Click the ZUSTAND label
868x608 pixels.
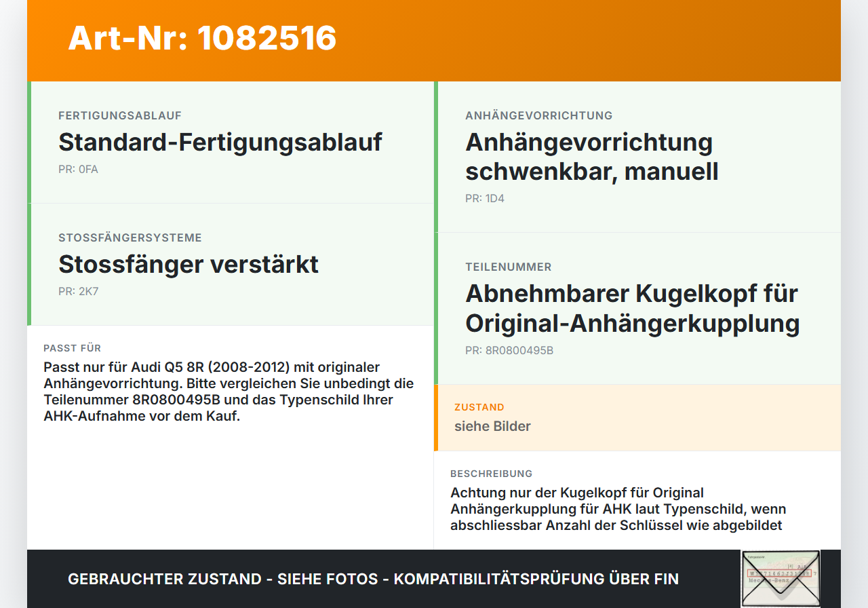click(x=479, y=407)
